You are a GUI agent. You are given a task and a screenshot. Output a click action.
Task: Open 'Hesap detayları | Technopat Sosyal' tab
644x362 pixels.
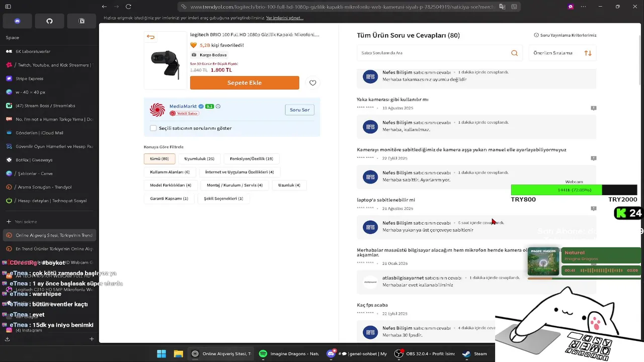coord(48,201)
